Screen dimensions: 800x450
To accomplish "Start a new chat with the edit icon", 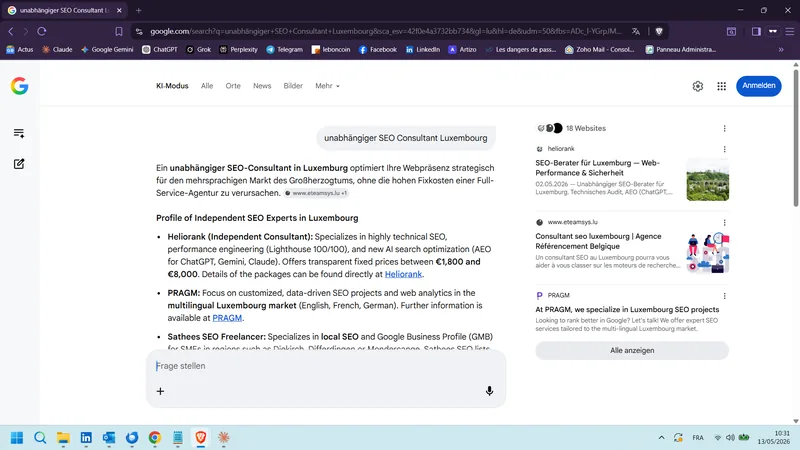I will point(19,164).
